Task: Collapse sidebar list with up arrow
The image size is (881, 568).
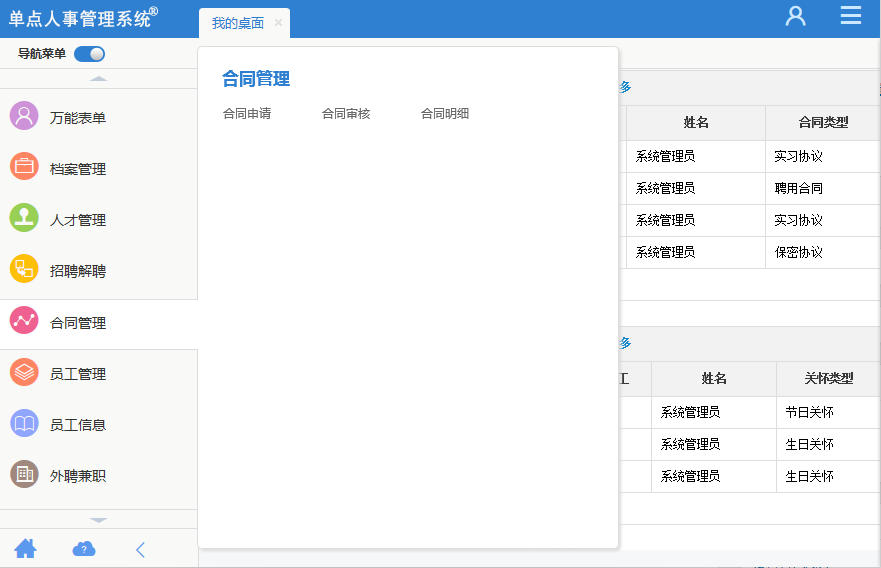Action: tap(98, 79)
